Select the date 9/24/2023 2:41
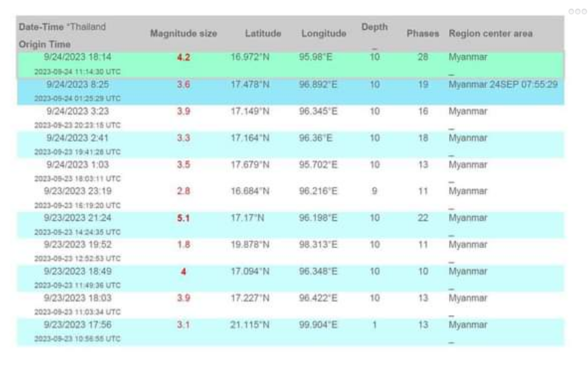The width and height of the screenshot is (588, 366). coord(78,138)
